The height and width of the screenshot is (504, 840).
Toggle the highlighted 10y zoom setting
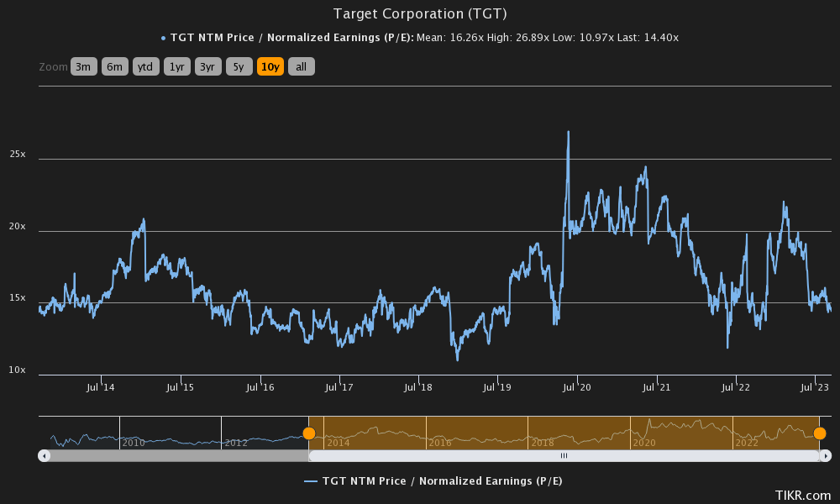pyautogui.click(x=269, y=66)
